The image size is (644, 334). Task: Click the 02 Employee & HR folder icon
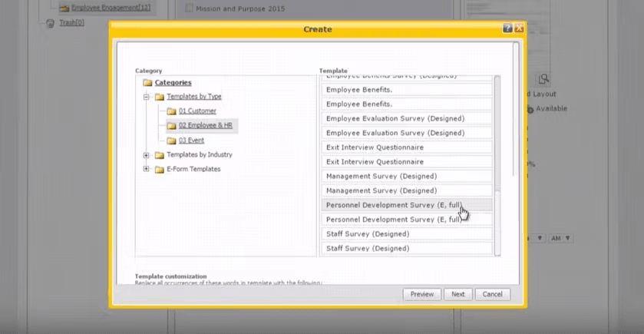pos(172,126)
